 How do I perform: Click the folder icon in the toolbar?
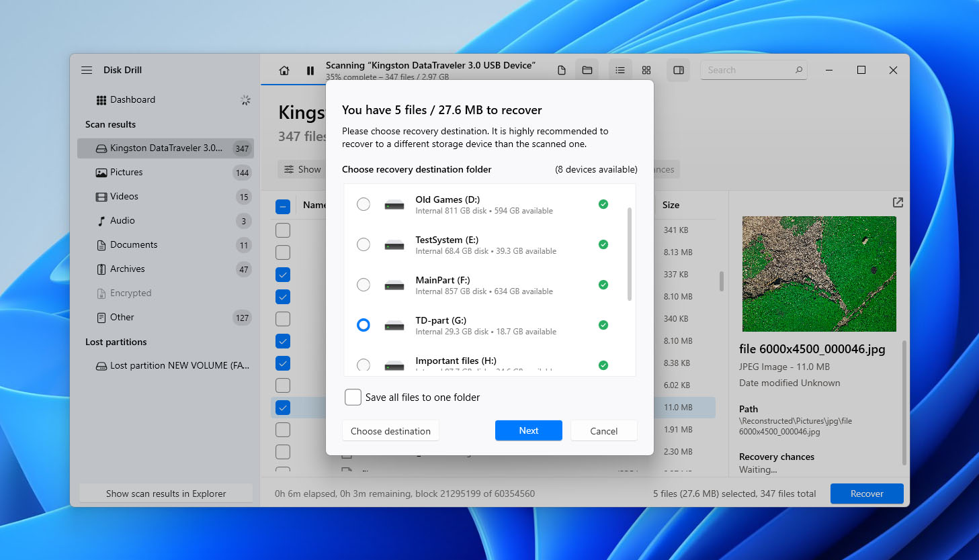(x=587, y=70)
